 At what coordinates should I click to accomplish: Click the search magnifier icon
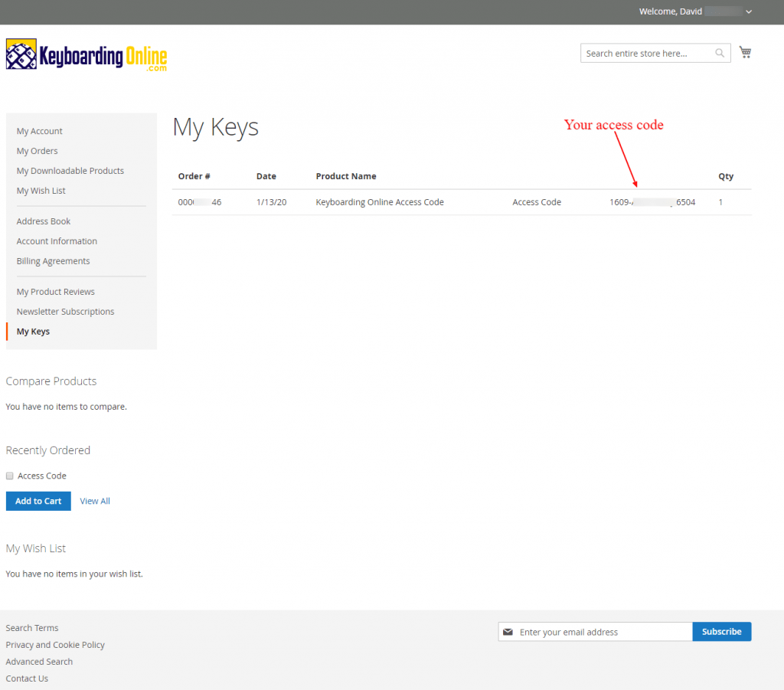[720, 53]
